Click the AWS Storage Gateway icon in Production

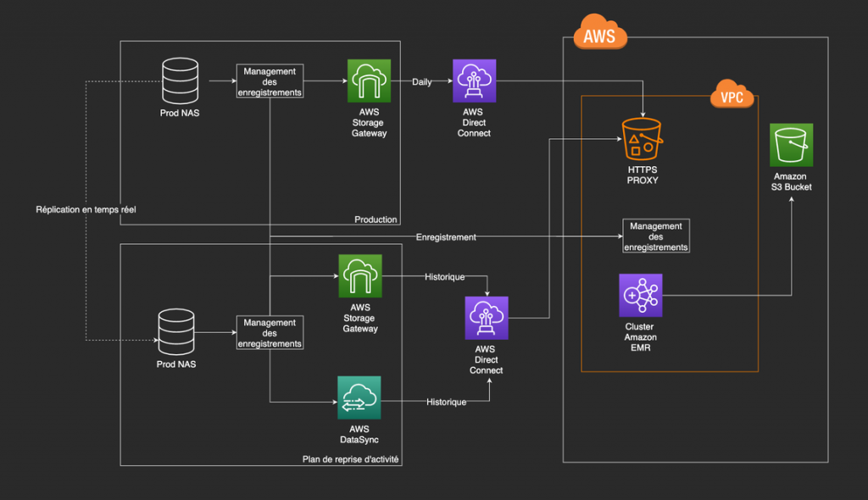point(369,81)
